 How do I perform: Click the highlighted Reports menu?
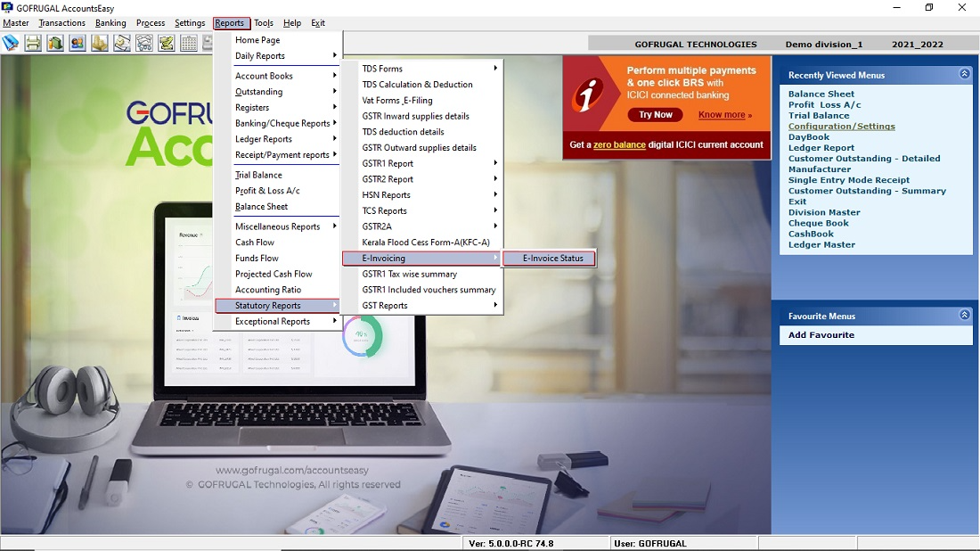[230, 23]
